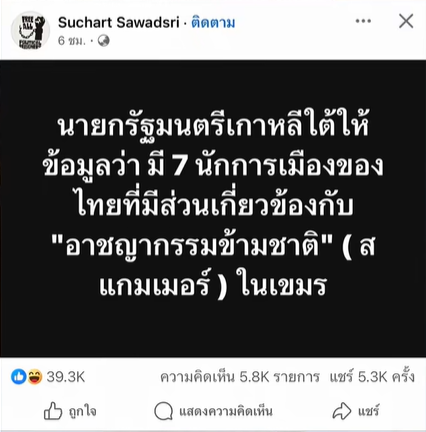
Task: Click the blue thumbs-up reaction icon
Action: click(19, 377)
